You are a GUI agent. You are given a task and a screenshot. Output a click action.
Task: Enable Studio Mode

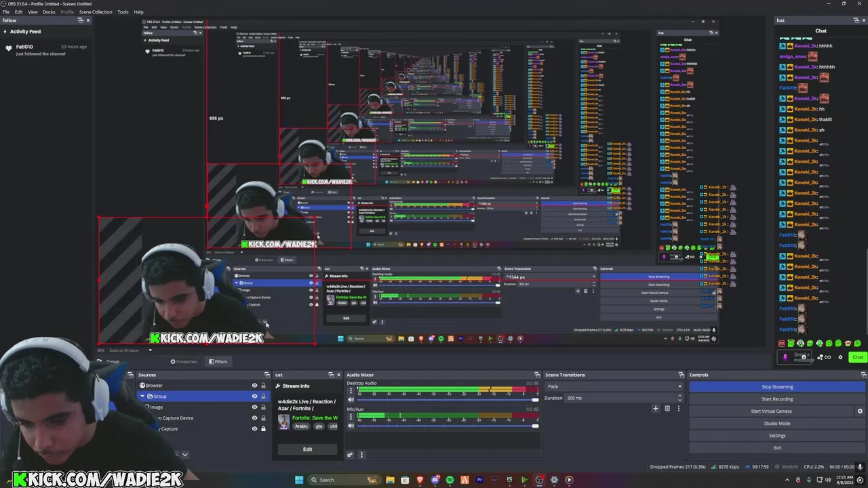coord(777,424)
